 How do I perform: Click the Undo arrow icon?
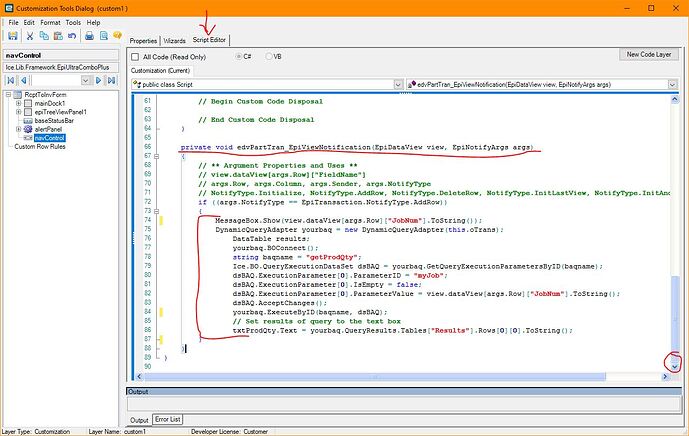(73, 36)
